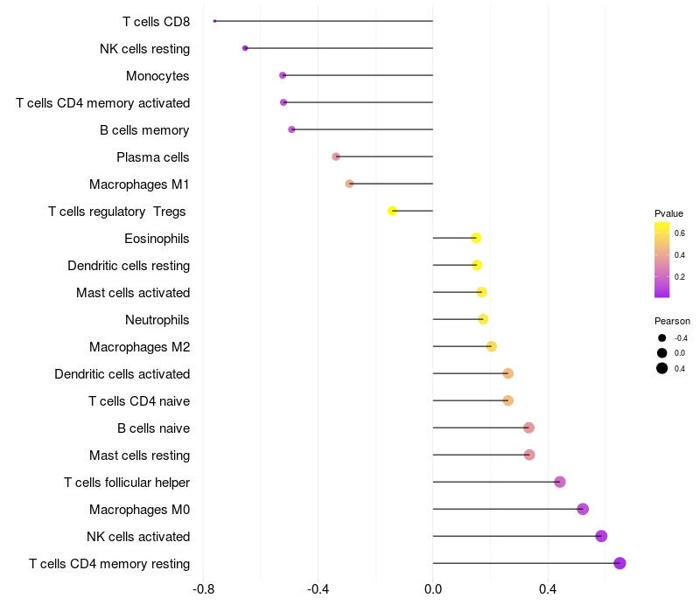Screen dimensions: 700x612
Task: Click the Dendritic cells activated label
Action: 122,374
